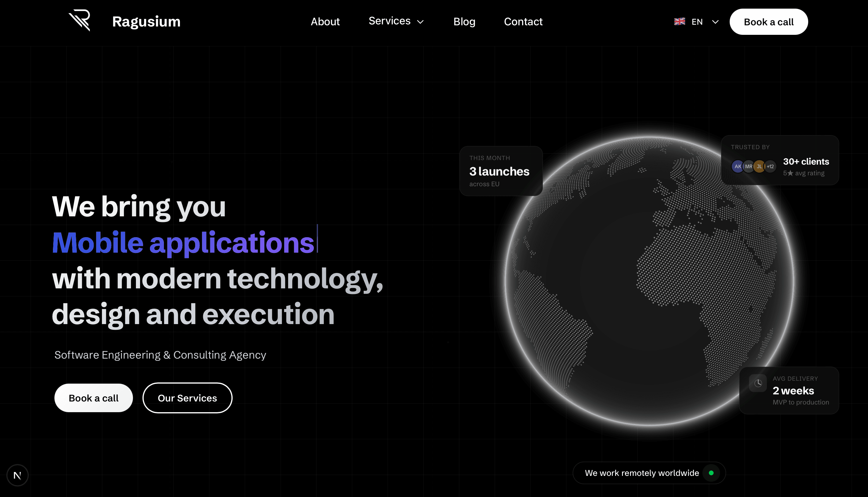868x497 pixels.
Task: Click the N badge in the bottom-left corner
Action: click(x=18, y=475)
